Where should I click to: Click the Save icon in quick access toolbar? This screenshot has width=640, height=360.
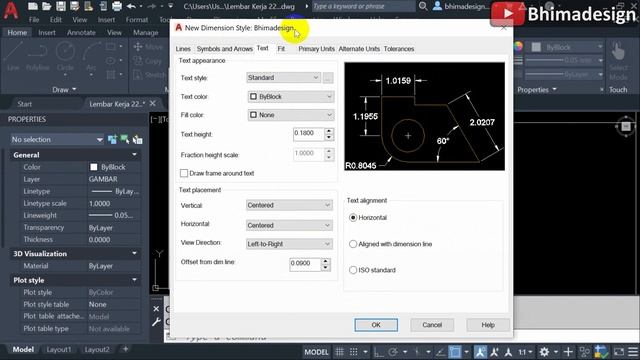pyautogui.click(x=60, y=6)
